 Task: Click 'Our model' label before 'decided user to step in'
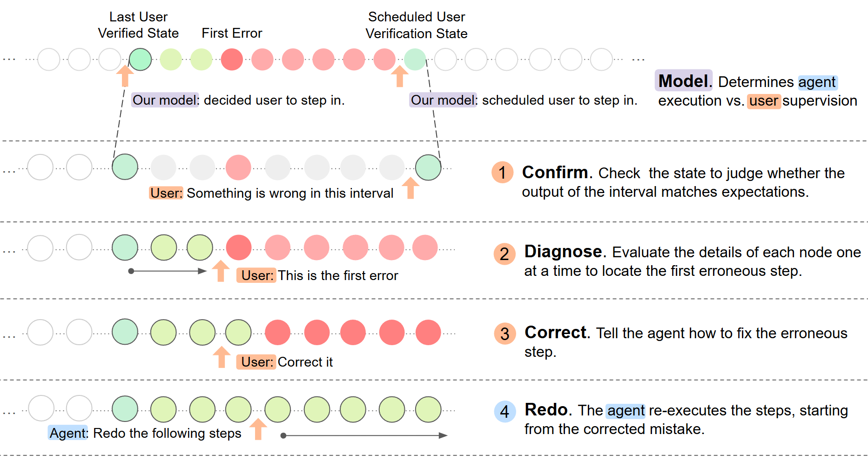click(165, 100)
